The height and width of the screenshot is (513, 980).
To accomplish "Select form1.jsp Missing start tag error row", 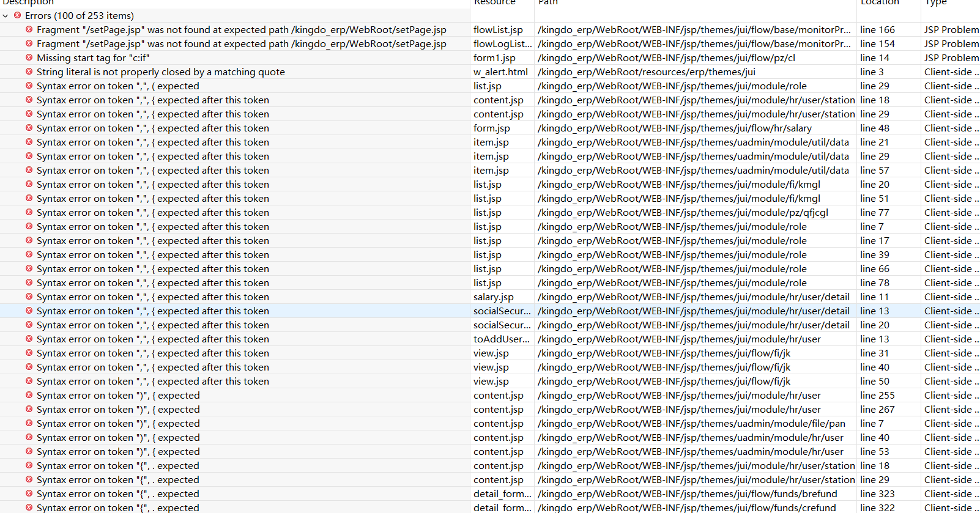I will coord(489,57).
